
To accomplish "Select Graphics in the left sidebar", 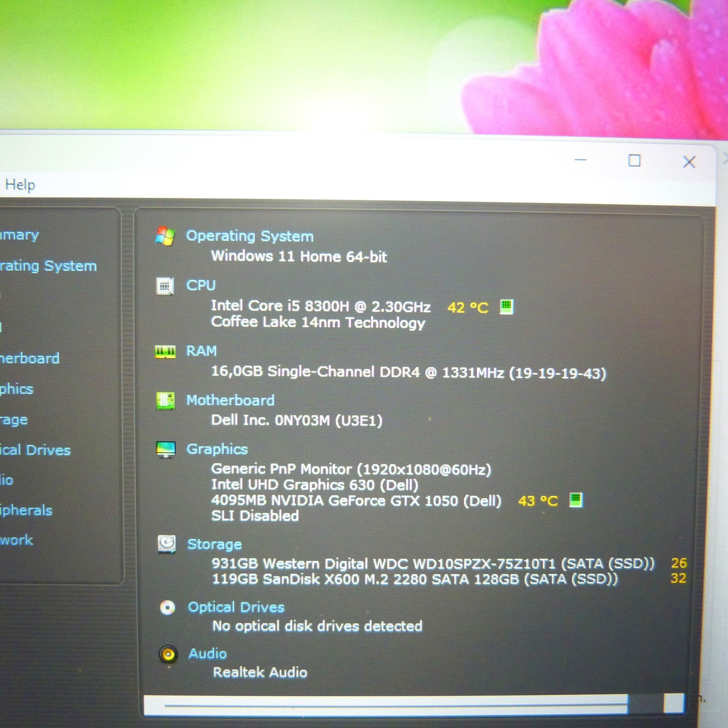I will click(17, 389).
